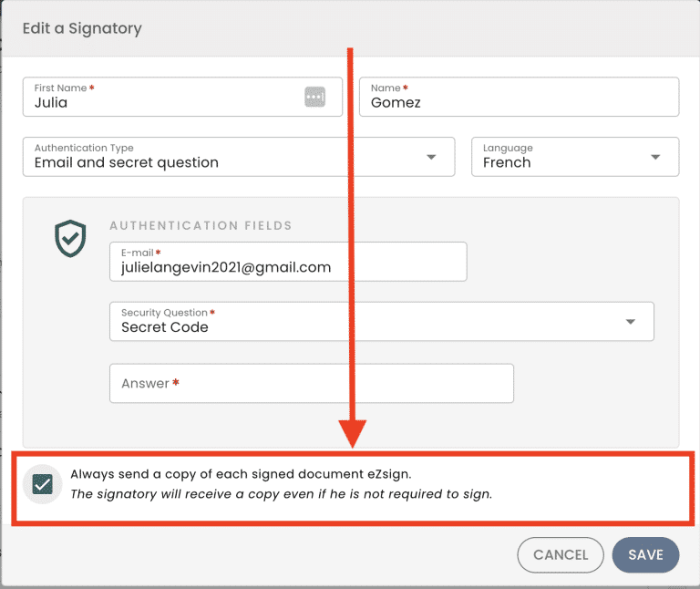This screenshot has height=589, width=700.
Task: Save the signatory changes
Action: [645, 554]
